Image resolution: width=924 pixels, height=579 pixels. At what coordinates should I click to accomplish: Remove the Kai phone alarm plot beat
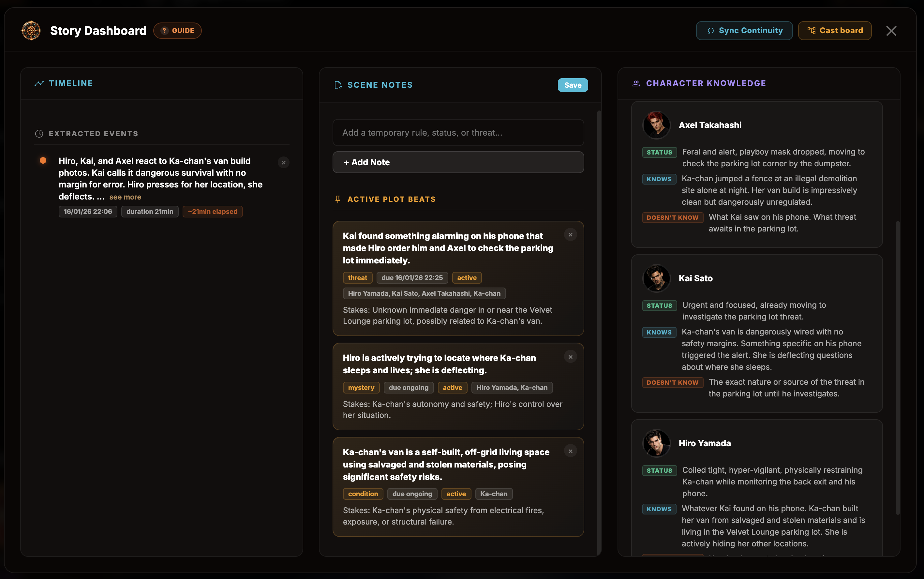[x=570, y=235]
